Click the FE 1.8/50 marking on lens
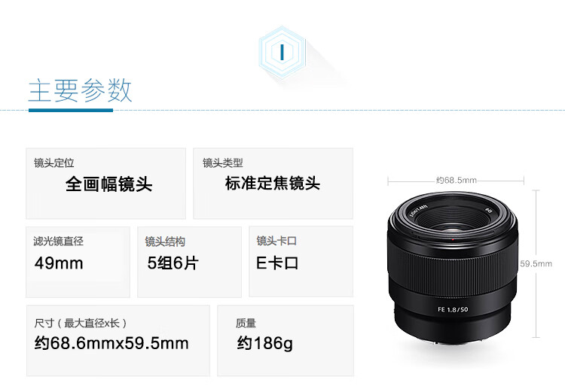Image resolution: width=565 pixels, height=392 pixels. tap(453, 309)
